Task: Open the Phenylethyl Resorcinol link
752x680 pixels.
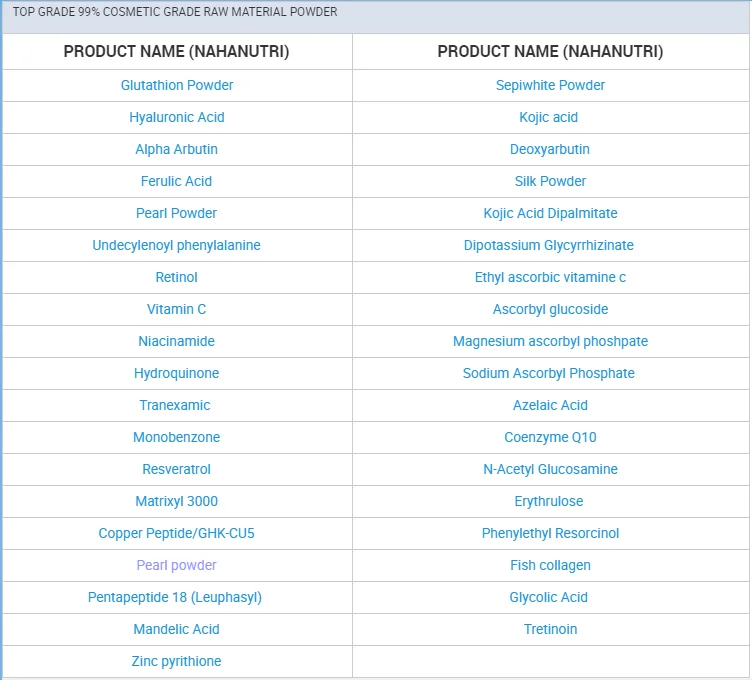Action: point(550,533)
